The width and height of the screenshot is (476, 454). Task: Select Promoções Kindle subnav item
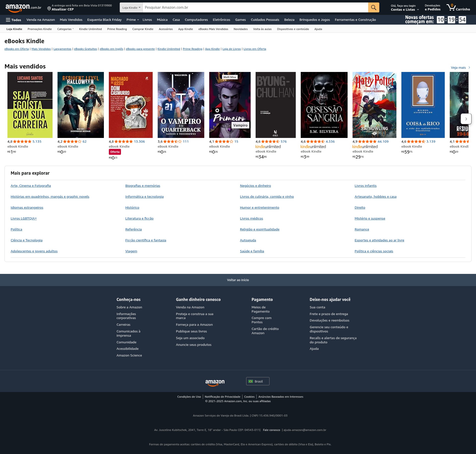[x=40, y=29]
